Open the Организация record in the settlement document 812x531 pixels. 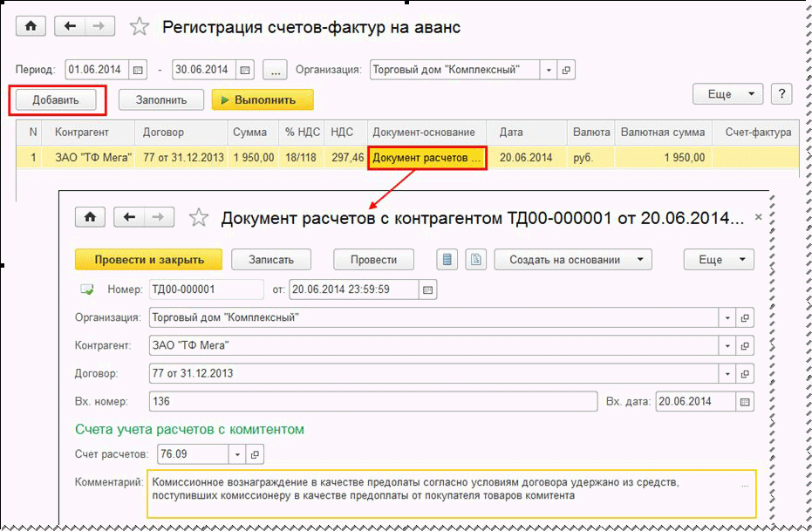pos(744,318)
